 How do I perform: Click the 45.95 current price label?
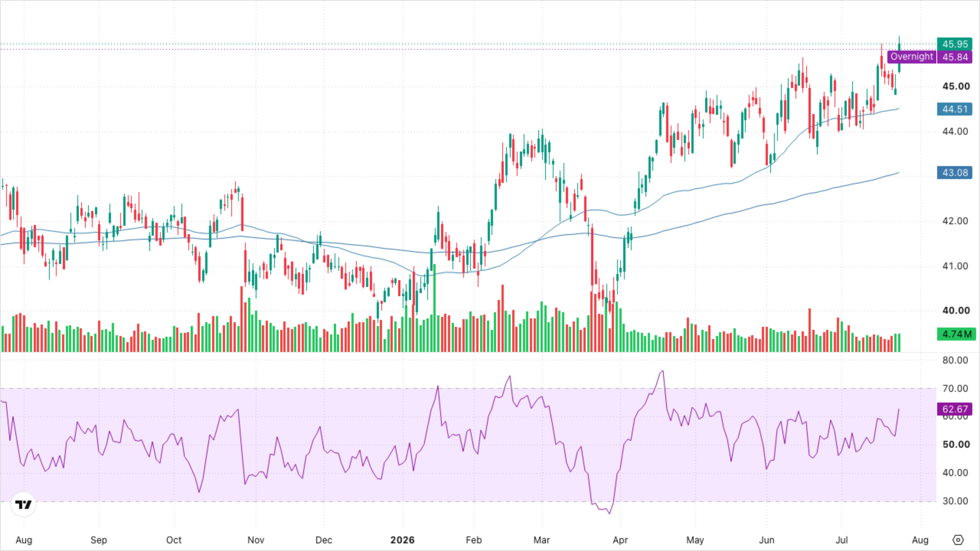click(955, 44)
